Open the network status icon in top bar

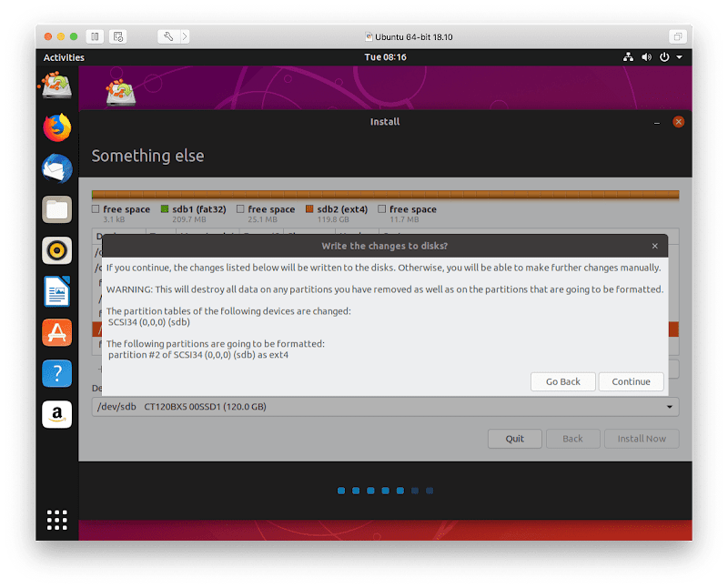[628, 57]
